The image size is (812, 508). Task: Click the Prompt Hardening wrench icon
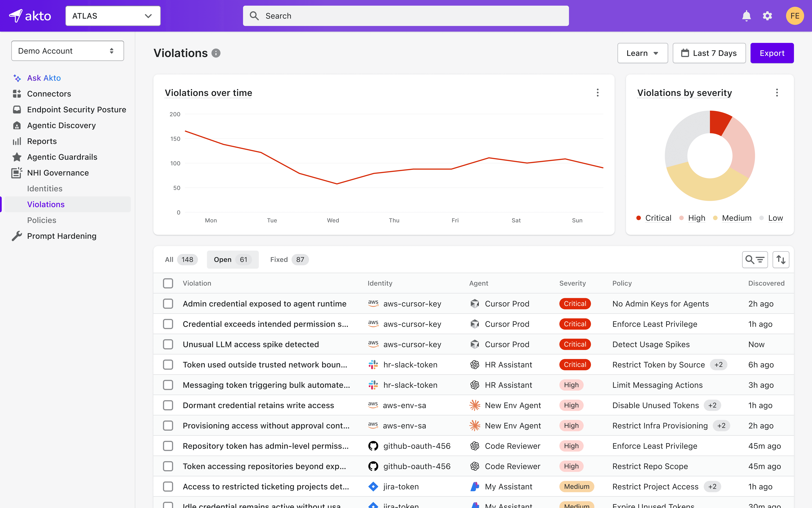tap(17, 236)
